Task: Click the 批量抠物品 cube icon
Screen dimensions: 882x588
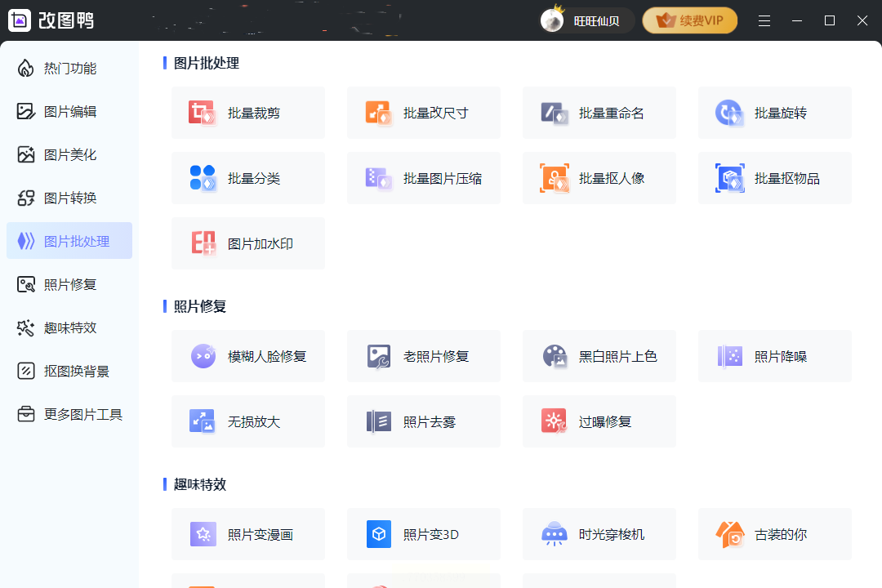Action: pos(729,178)
